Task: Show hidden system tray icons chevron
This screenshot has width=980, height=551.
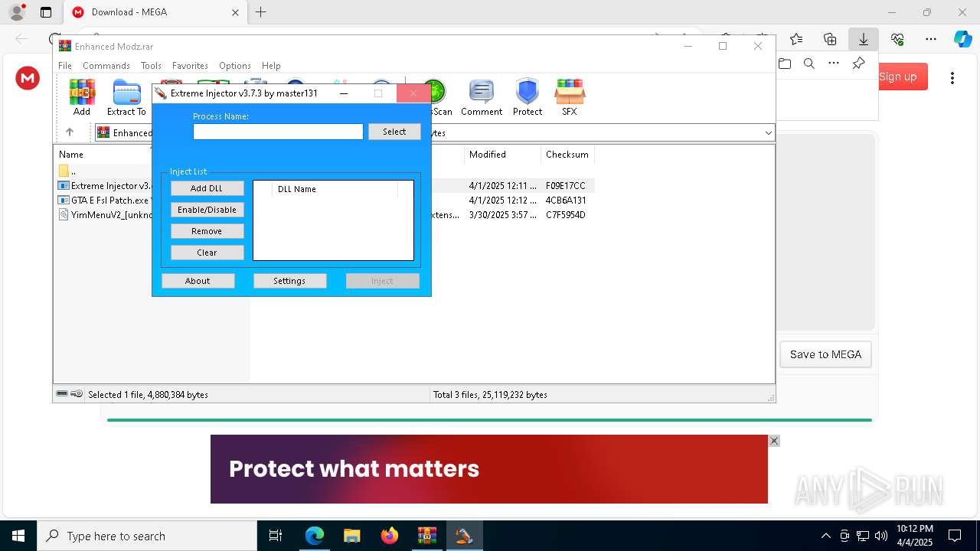Action: point(825,536)
